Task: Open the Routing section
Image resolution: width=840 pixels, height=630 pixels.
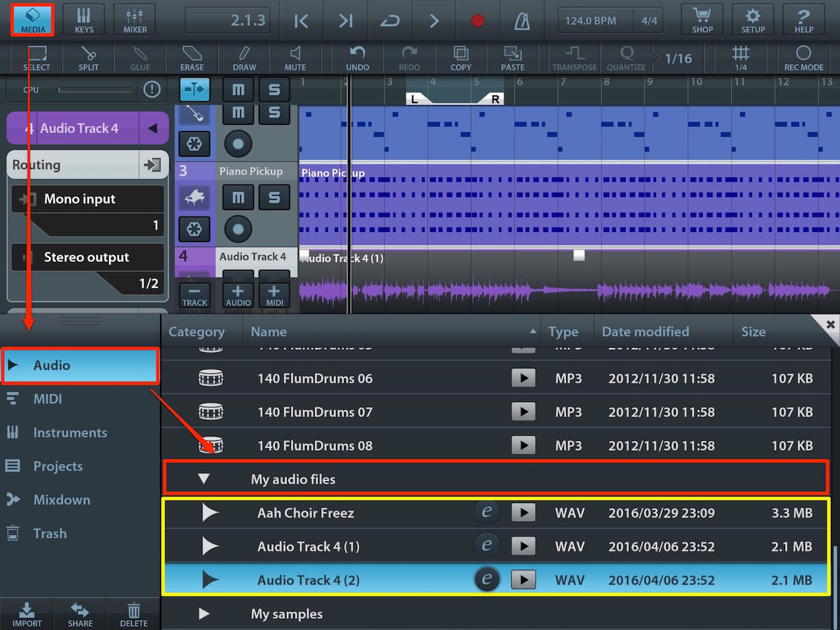Action: tap(87, 165)
